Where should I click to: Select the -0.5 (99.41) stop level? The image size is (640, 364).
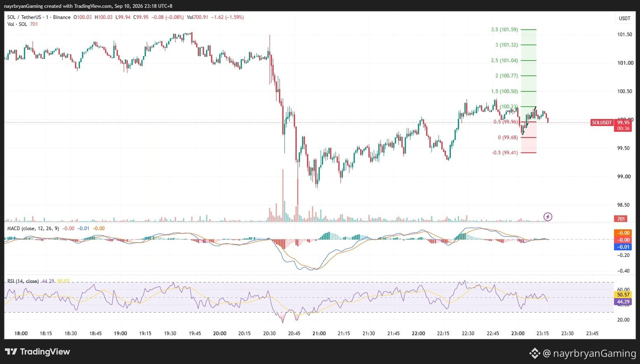(x=505, y=153)
